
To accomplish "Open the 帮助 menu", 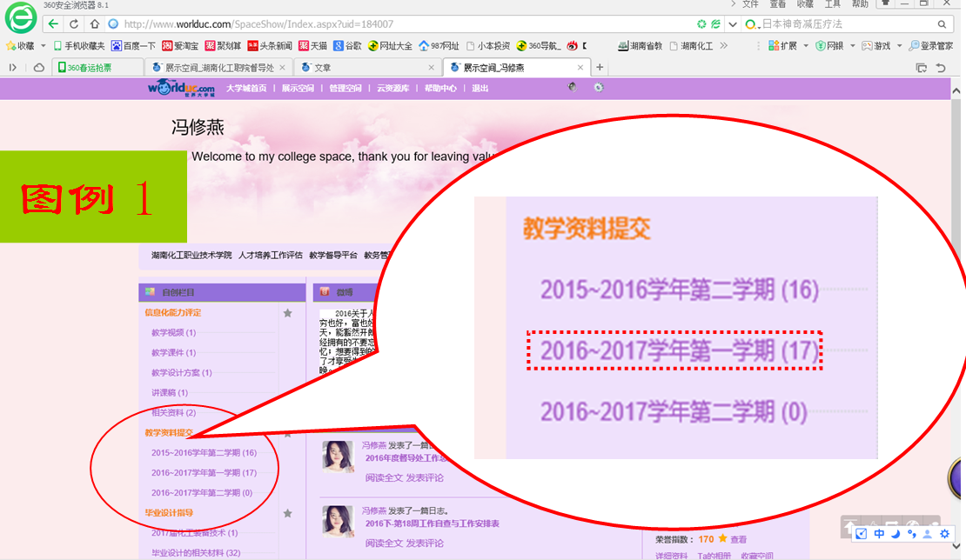I will click(860, 4).
